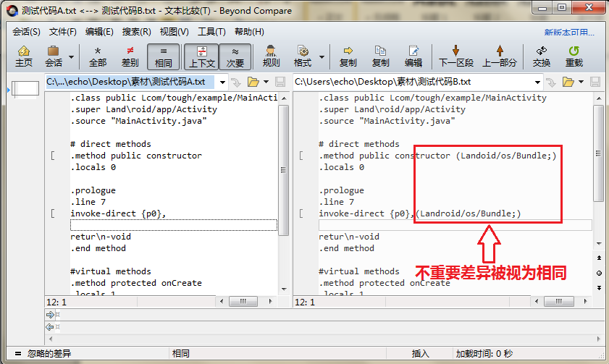
Task: Click the 交换 swap sides icon
Action: 542,56
